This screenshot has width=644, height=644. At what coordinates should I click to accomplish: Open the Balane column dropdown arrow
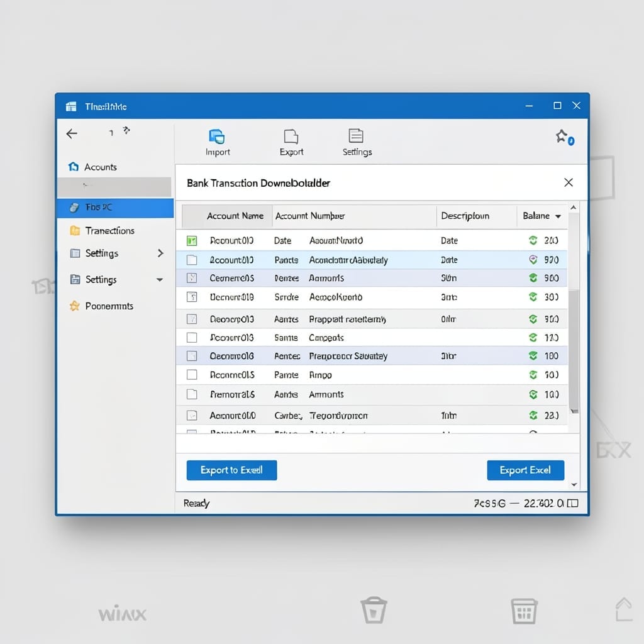click(x=558, y=216)
